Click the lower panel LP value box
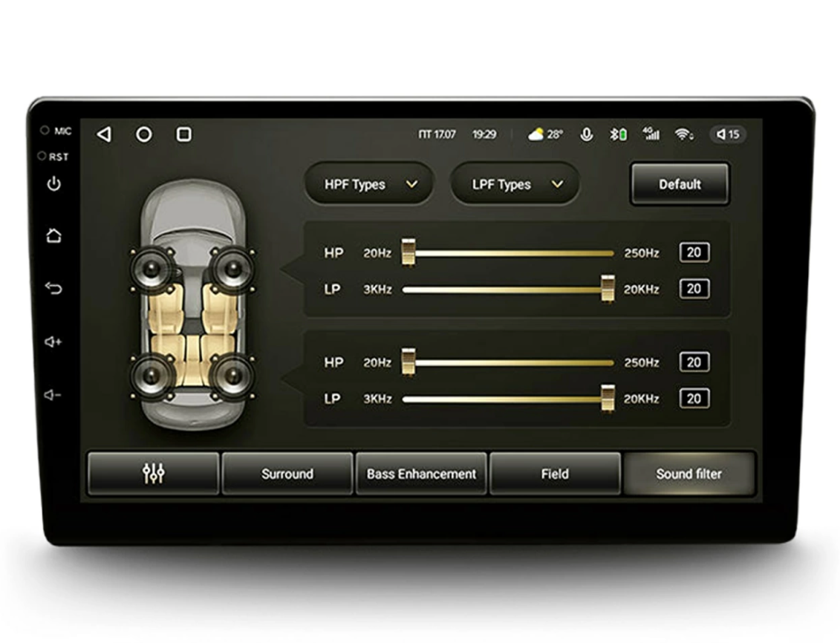This screenshot has height=643, width=840. (x=694, y=398)
